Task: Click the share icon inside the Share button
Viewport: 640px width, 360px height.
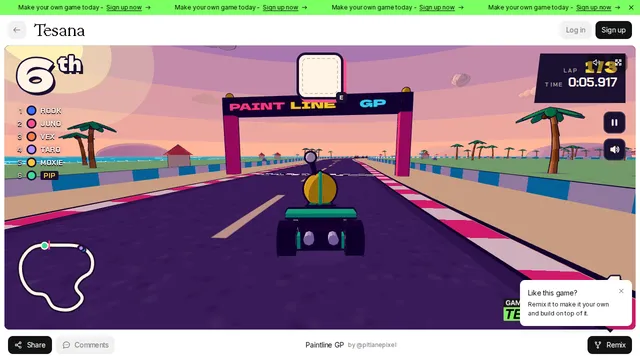Action: click(x=18, y=345)
